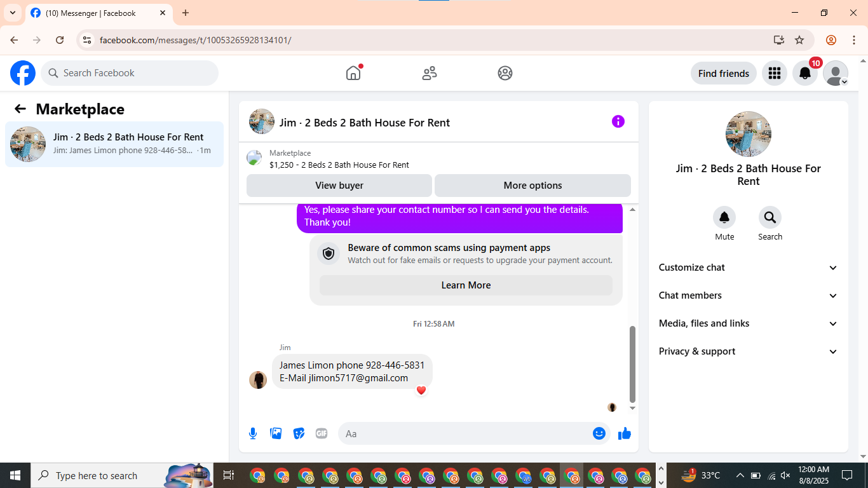This screenshot has width=868, height=488.
Task: Click the Fri 12:58 AM timestamp
Action: (434, 323)
